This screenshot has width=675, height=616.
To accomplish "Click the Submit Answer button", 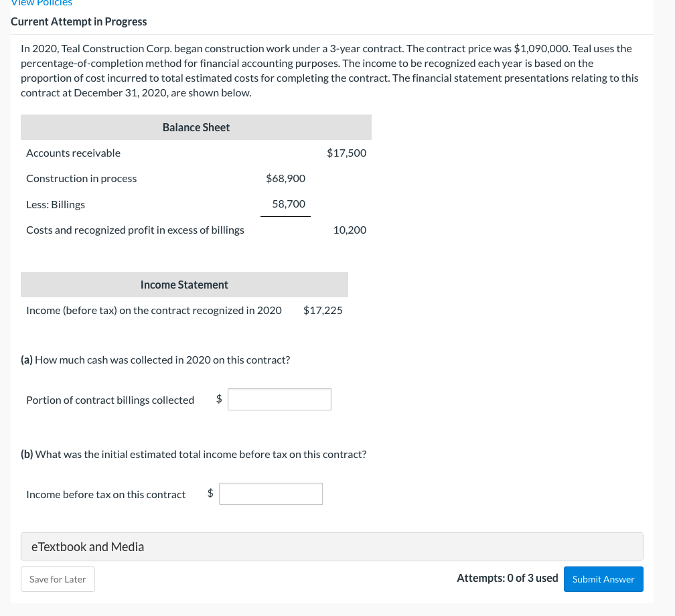I will pyautogui.click(x=603, y=579).
